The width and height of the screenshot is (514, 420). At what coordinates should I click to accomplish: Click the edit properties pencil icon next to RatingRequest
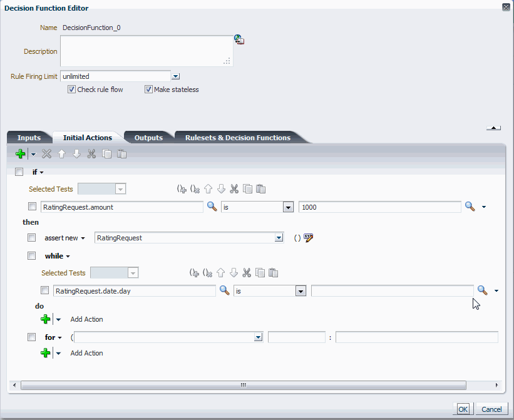308,238
